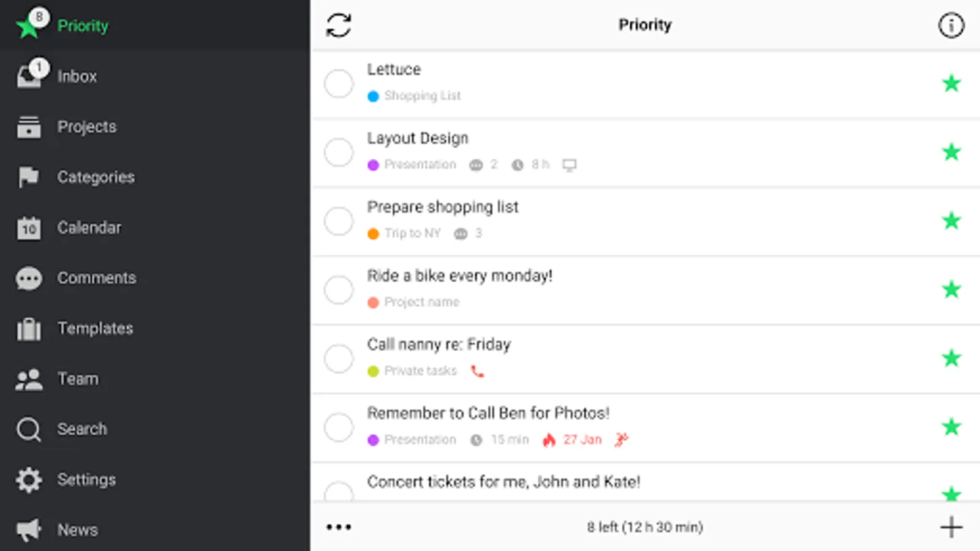Click the Shopping List project label
980x551 pixels.
point(422,96)
